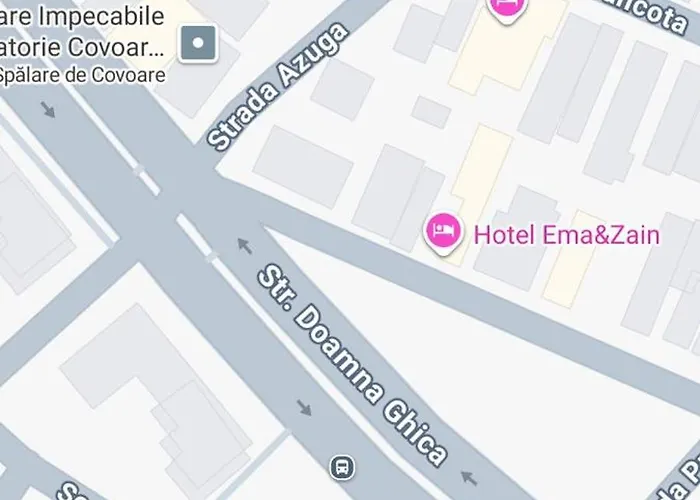The height and width of the screenshot is (500, 700).
Task: Click the direction arrow above the bus stop
Action: (304, 407)
